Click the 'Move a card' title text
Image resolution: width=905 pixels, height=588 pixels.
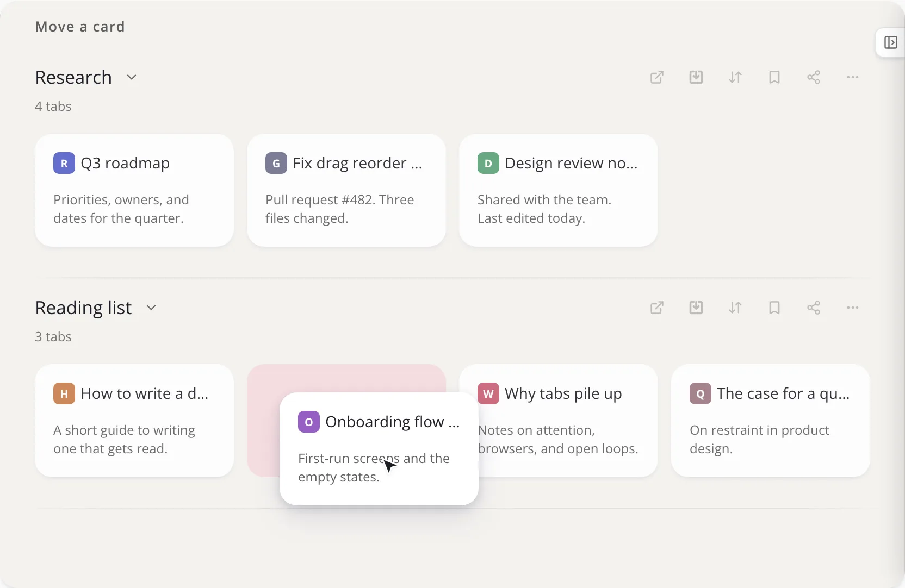(80, 27)
